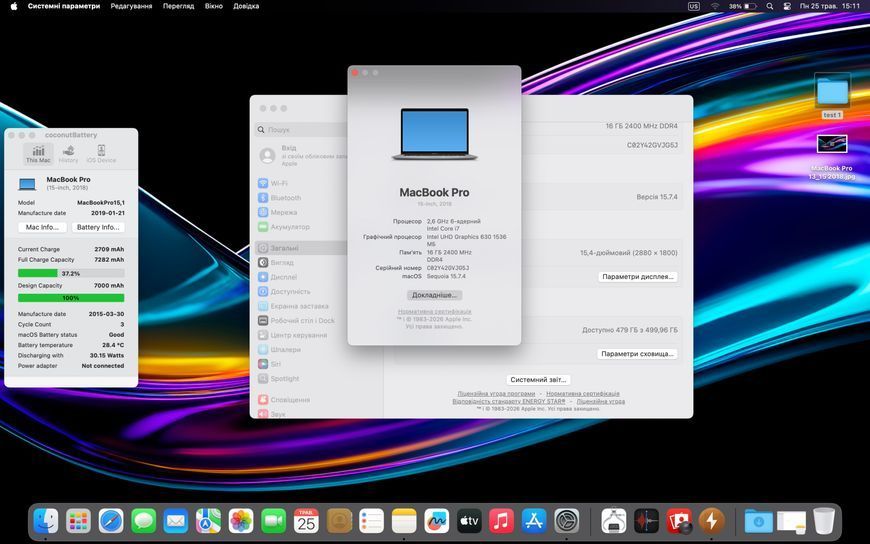Open Contacts from the Dock
Image resolution: width=870 pixels, height=544 pixels.
tap(339, 521)
